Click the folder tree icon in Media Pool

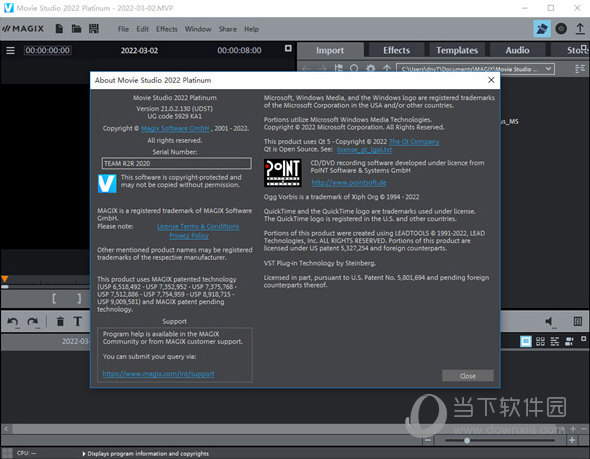tap(339, 68)
